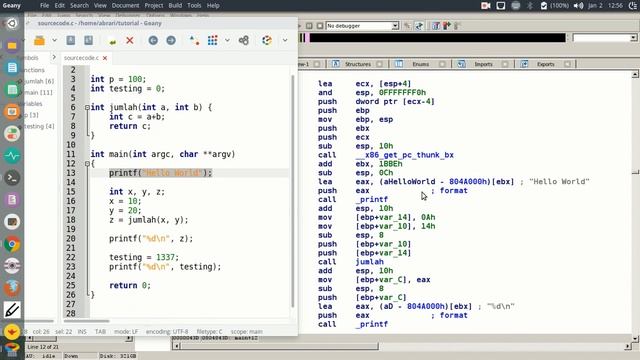The image size is (640, 360).
Task: Click the IDA stop process icon
Action: [x=320, y=26]
